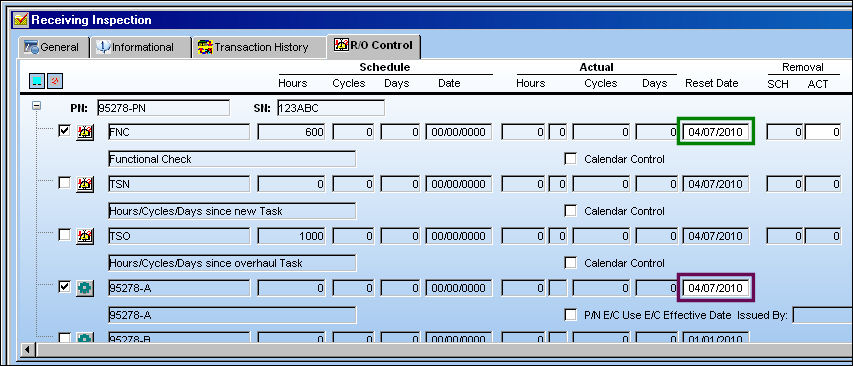The width and height of the screenshot is (853, 366).
Task: Click the 95278-A gear icon
Action: tap(84, 288)
